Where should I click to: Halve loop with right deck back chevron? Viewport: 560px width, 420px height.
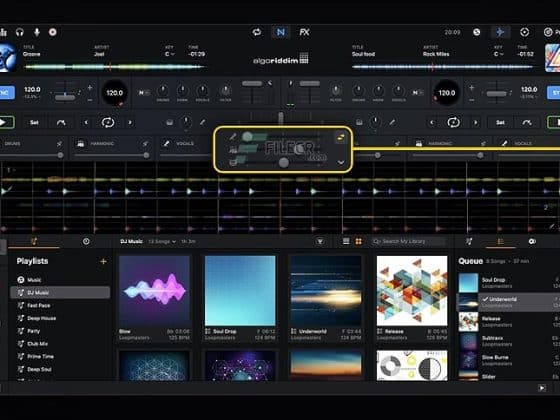point(432,122)
